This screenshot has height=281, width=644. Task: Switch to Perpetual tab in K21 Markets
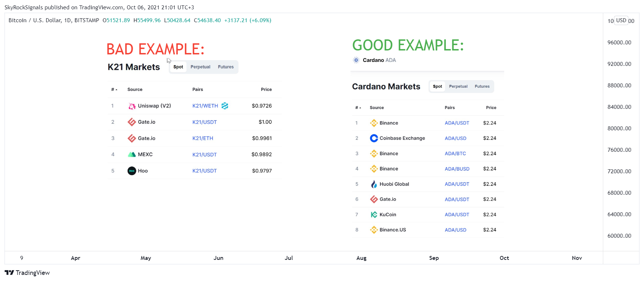point(200,67)
